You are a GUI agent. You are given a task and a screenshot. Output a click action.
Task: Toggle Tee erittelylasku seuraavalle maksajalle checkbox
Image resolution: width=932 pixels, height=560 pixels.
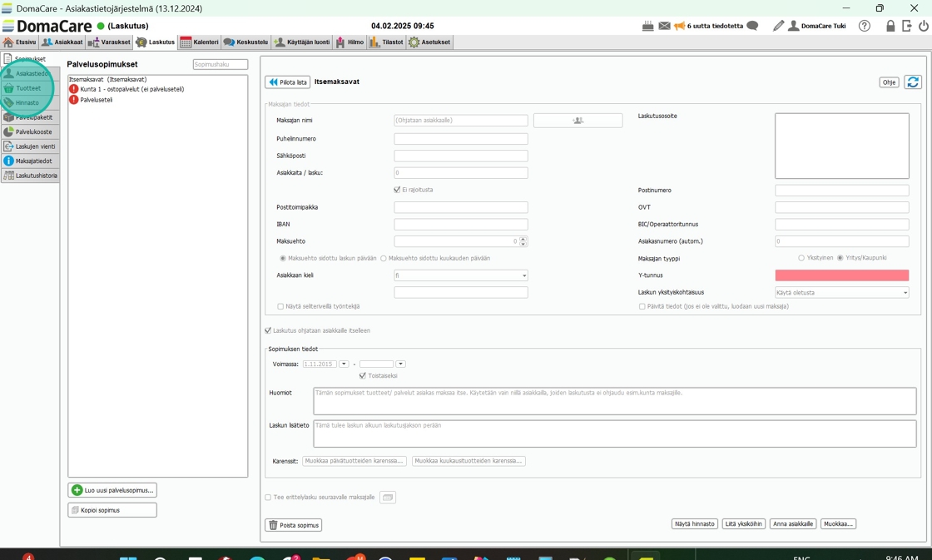268,497
